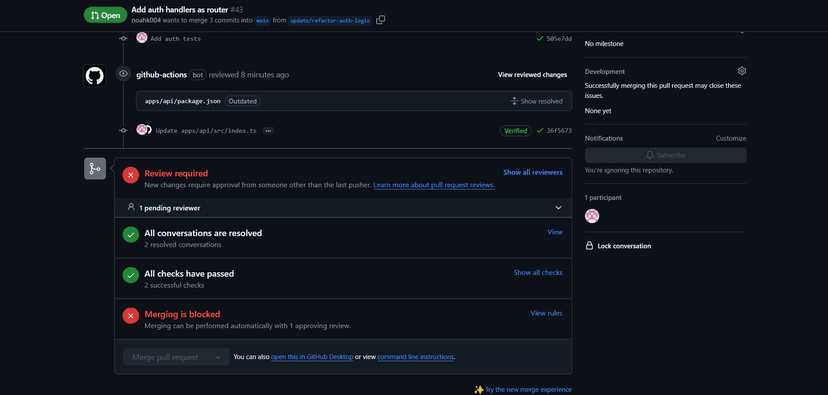Click the merge branch icon beside review box
Viewport: 828px width, 395px height.
(x=95, y=168)
